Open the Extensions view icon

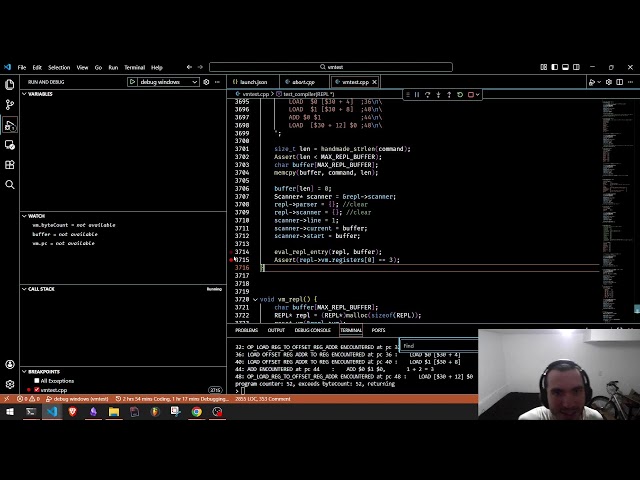(x=9, y=164)
